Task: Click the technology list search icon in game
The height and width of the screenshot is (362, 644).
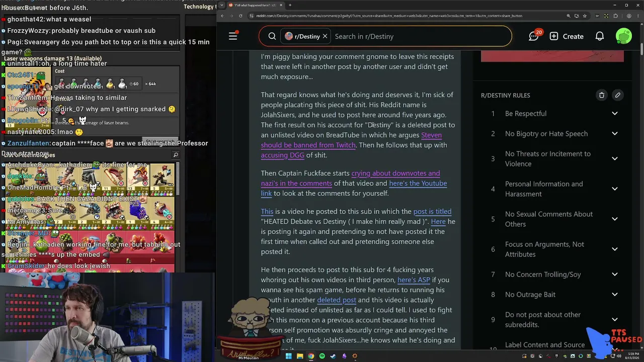Action: [x=176, y=155]
